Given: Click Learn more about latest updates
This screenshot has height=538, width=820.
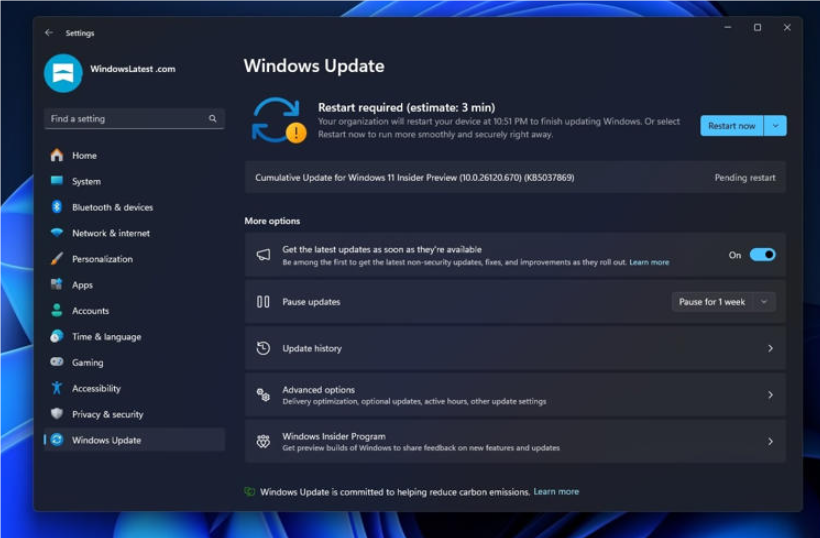Looking at the screenshot, I should coord(649,262).
